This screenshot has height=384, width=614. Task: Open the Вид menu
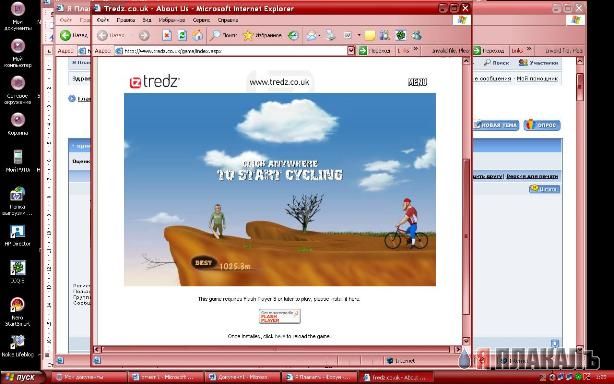click(147, 20)
